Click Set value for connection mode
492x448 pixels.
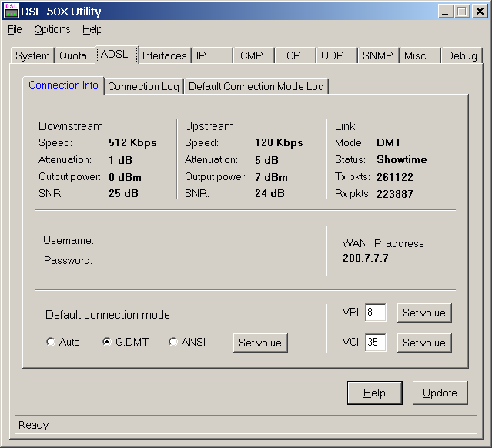(260, 343)
